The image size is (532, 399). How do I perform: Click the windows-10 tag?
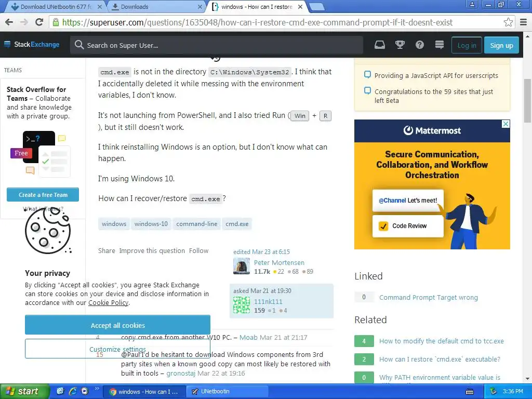tap(151, 224)
